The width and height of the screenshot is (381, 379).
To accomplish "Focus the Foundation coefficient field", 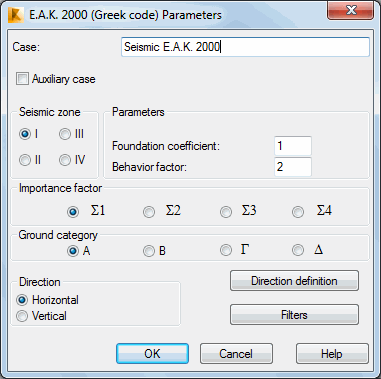I will click(x=293, y=146).
